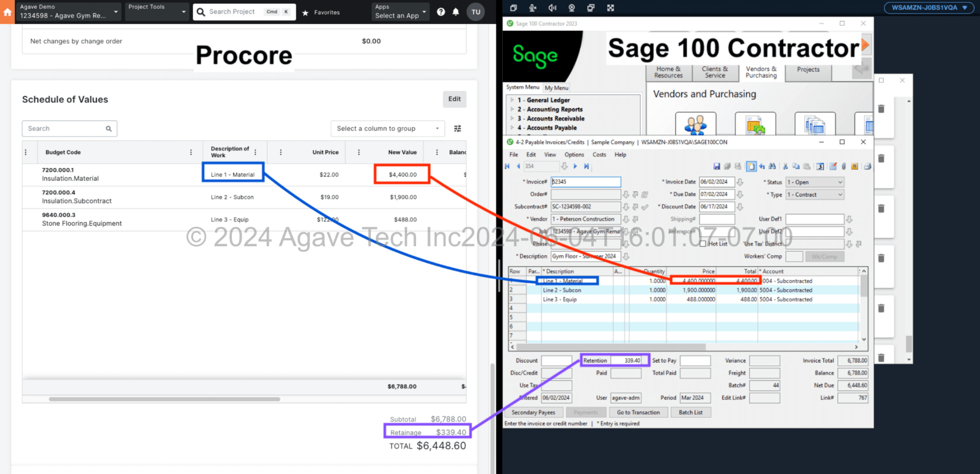Click the undo arrow in Sage toolbar
The height and width of the screenshot is (474, 980).
pos(762,166)
